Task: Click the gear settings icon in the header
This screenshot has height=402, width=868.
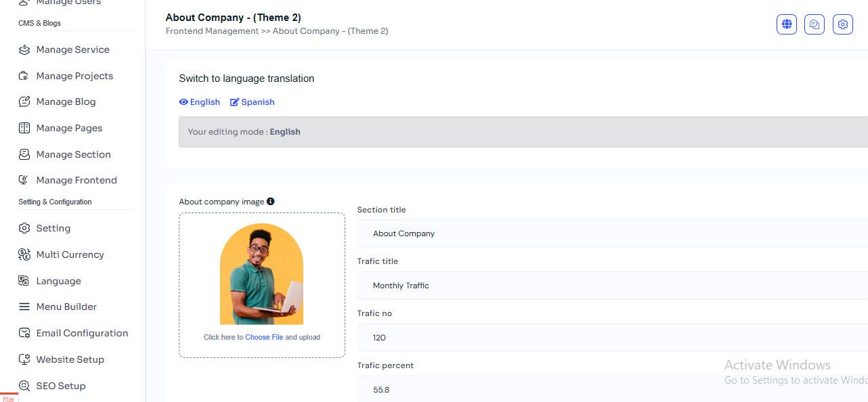Action: pos(842,24)
